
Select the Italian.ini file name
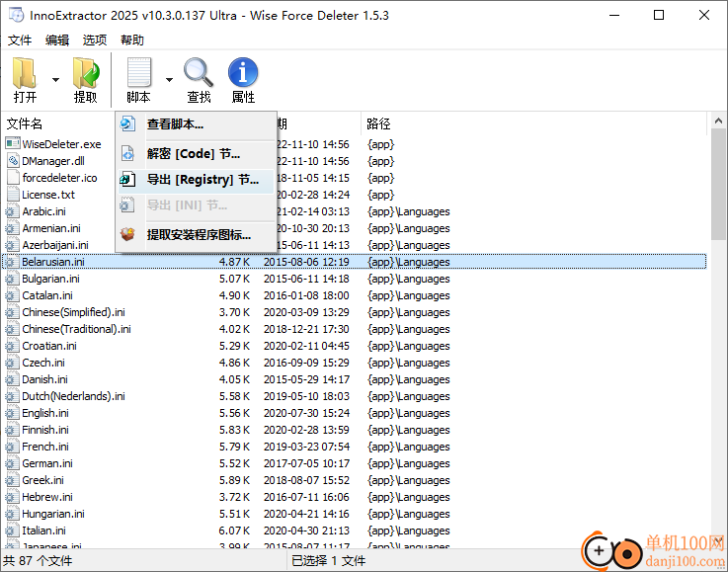point(43,531)
